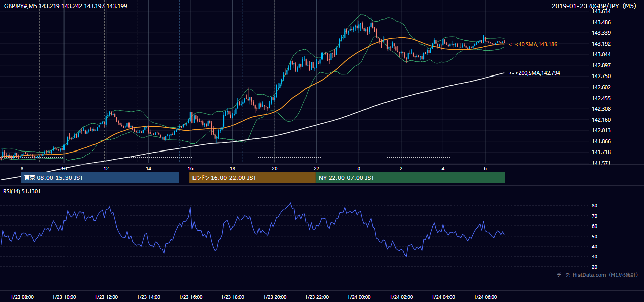Click the RSI 50 level label
The width and height of the screenshot is (644, 302).
tap(594, 236)
